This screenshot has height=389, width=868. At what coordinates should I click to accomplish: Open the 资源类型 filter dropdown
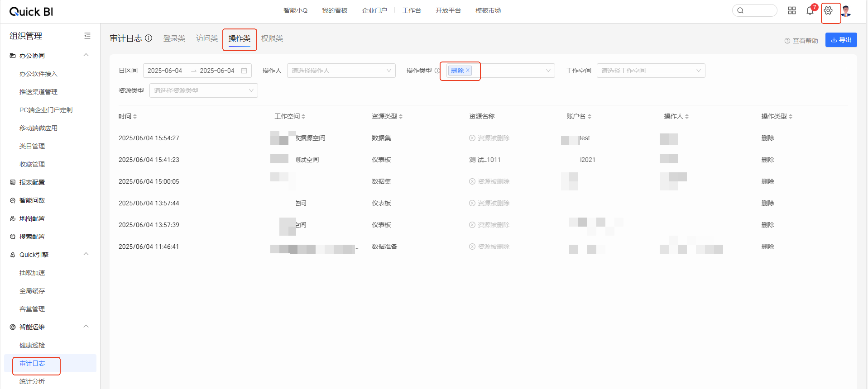pos(203,90)
